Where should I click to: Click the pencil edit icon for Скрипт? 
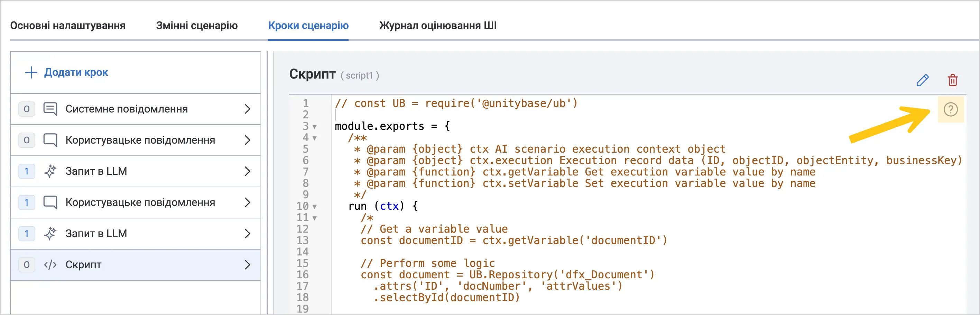coord(923,80)
